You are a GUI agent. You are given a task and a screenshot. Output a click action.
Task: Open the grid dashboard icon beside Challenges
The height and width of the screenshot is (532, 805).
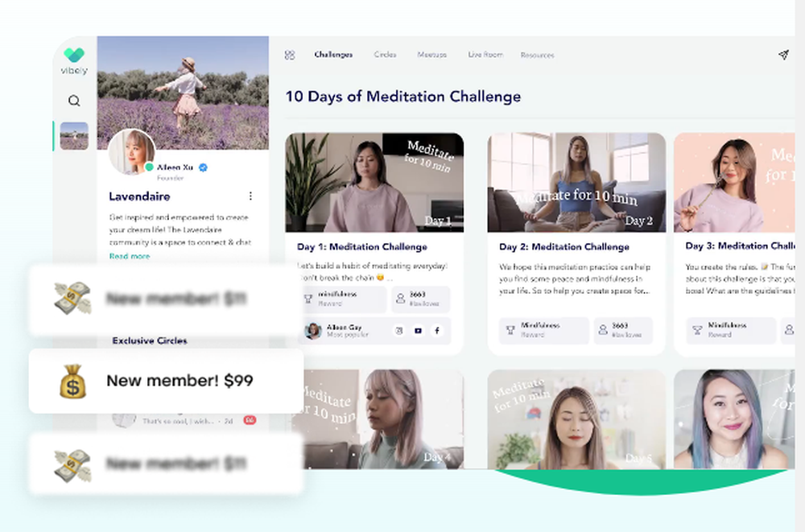pyautogui.click(x=290, y=55)
